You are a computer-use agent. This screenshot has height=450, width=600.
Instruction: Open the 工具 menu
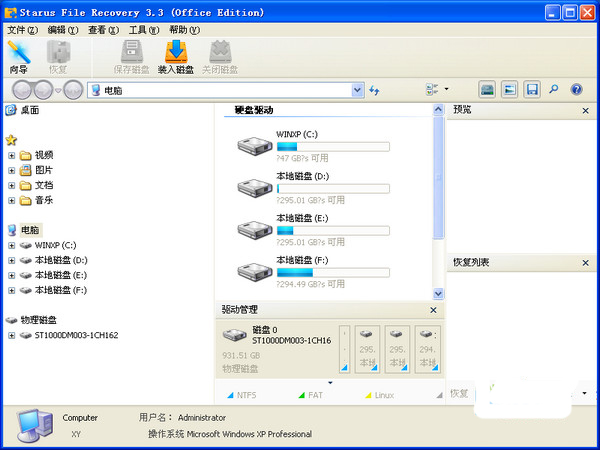pyautogui.click(x=144, y=30)
